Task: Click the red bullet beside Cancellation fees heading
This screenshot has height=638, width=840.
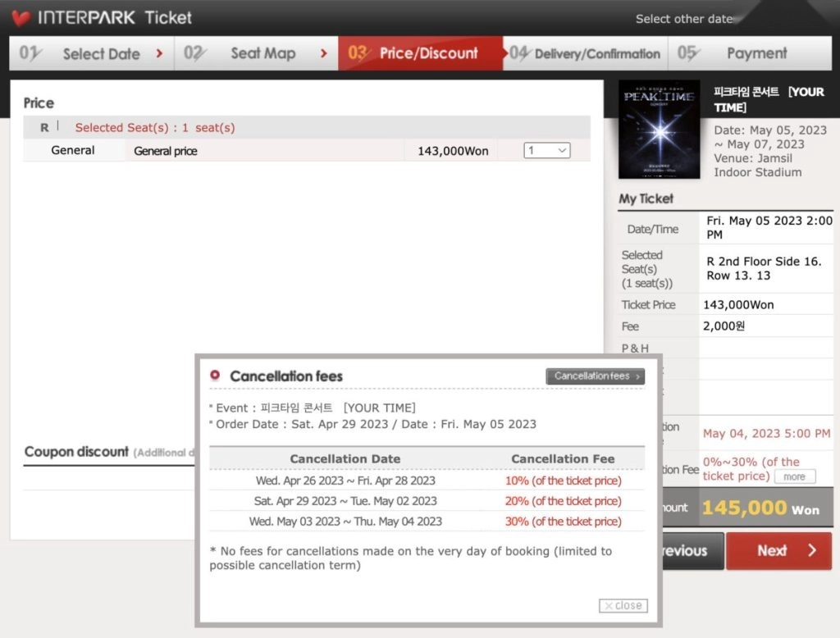Action: tap(215, 376)
